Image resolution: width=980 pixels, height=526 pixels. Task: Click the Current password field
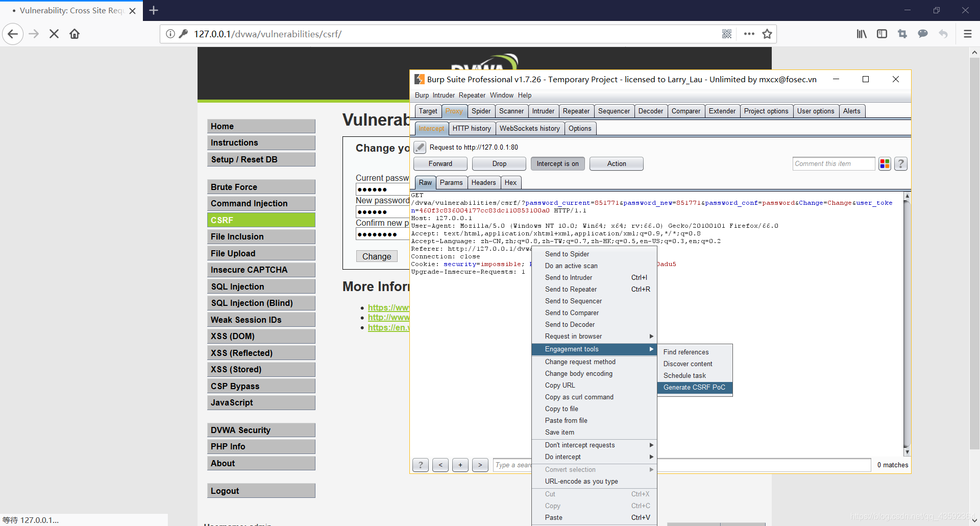(x=383, y=189)
